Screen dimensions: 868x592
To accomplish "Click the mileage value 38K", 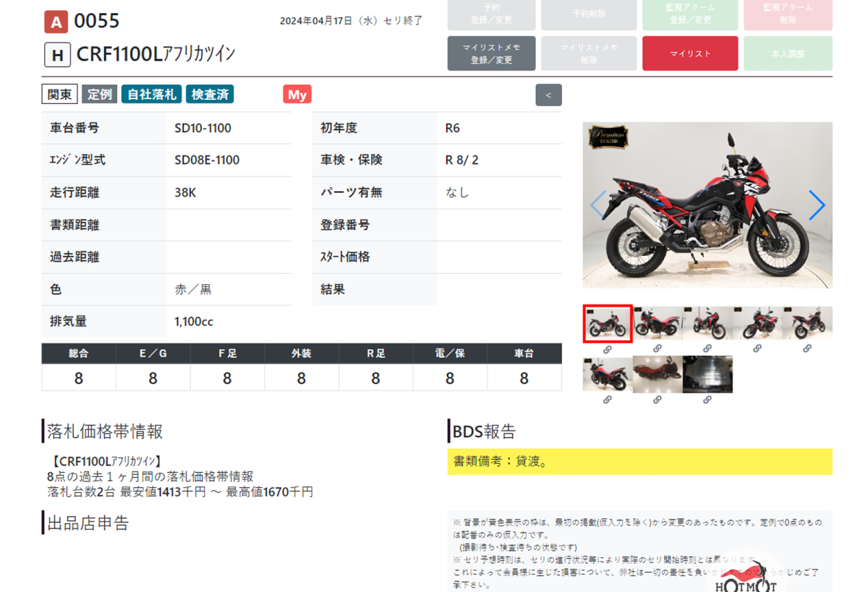I will point(187,192).
